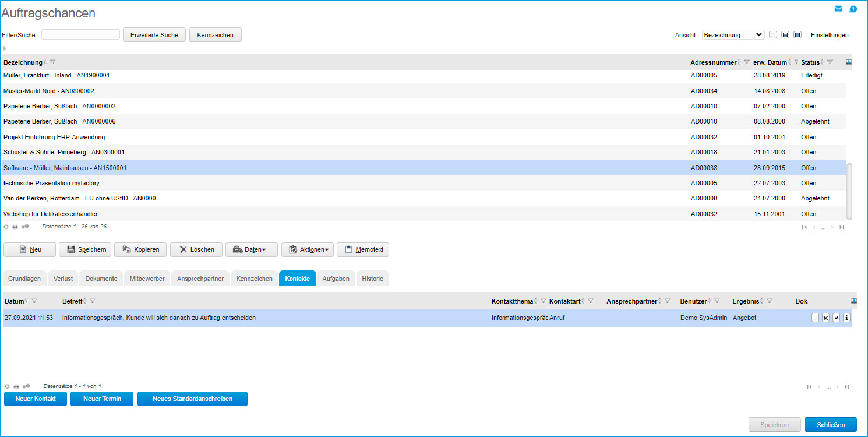Open the Einstellungen link
Image resolution: width=868 pixels, height=437 pixels.
pyautogui.click(x=830, y=35)
